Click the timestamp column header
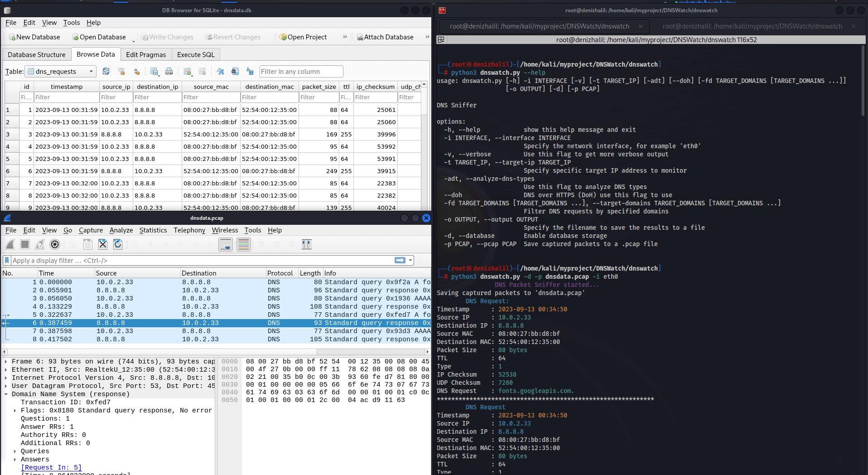Screen dimensions: 868x475 [x=67, y=87]
